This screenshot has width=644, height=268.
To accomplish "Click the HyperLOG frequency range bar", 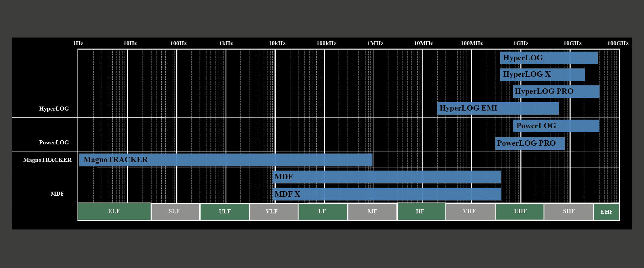I will pos(548,58).
